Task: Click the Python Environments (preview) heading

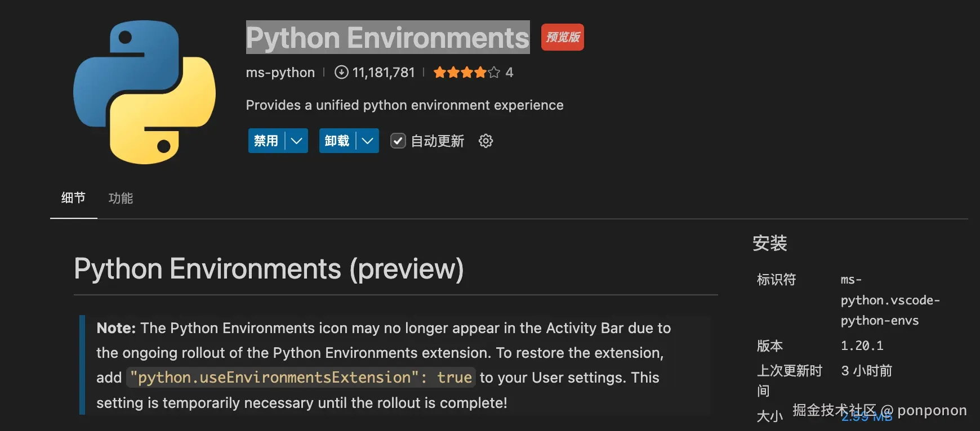Action: tap(269, 269)
